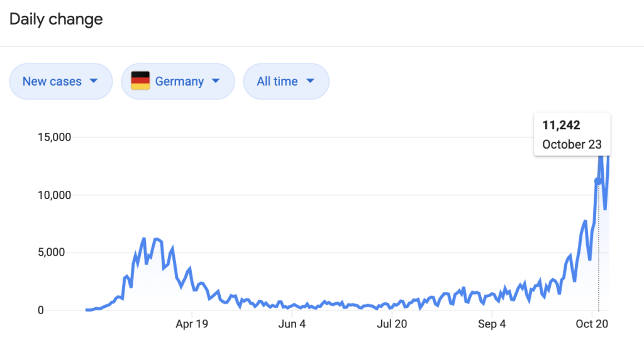This screenshot has width=644, height=345.
Task: Click the "All time" range label text
Action: click(277, 81)
